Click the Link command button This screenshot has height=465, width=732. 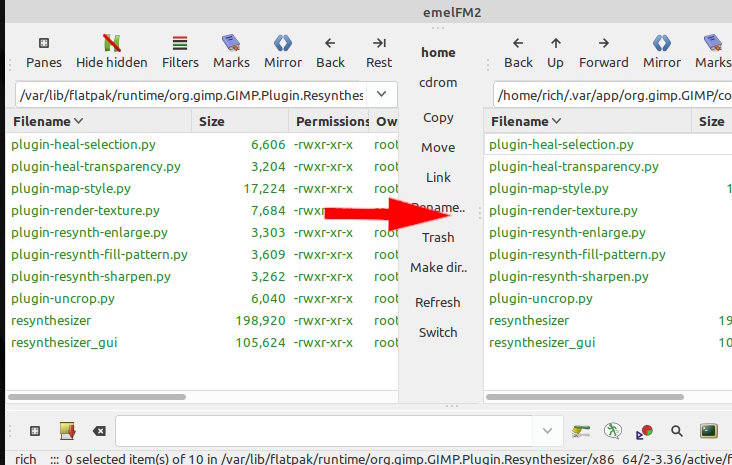438,177
